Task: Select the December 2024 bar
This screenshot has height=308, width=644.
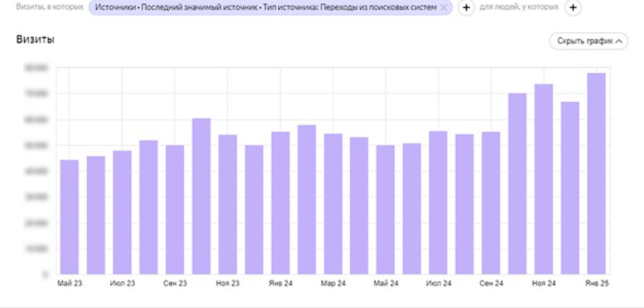Action: 570,188
